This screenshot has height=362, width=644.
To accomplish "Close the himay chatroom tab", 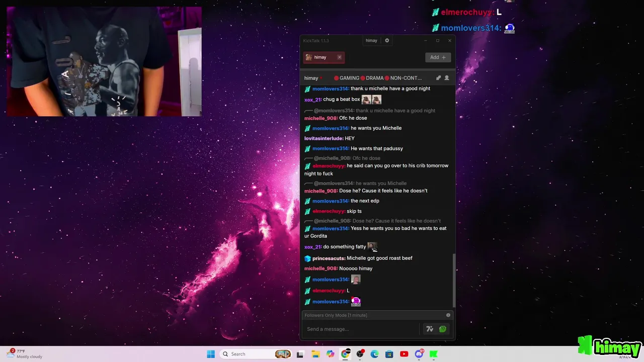I will [x=339, y=57].
